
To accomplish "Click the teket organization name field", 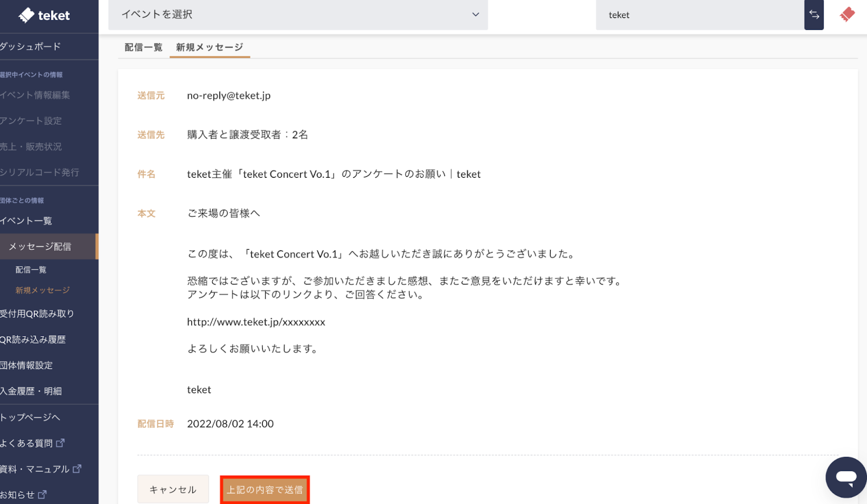I will tap(699, 15).
